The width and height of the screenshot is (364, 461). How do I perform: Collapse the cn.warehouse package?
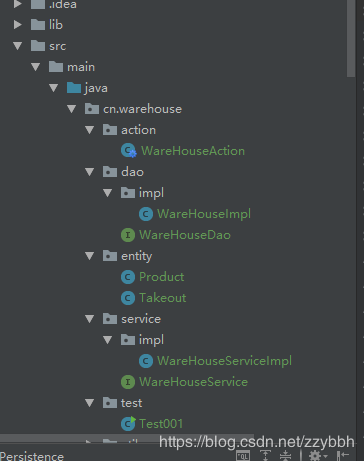point(72,109)
